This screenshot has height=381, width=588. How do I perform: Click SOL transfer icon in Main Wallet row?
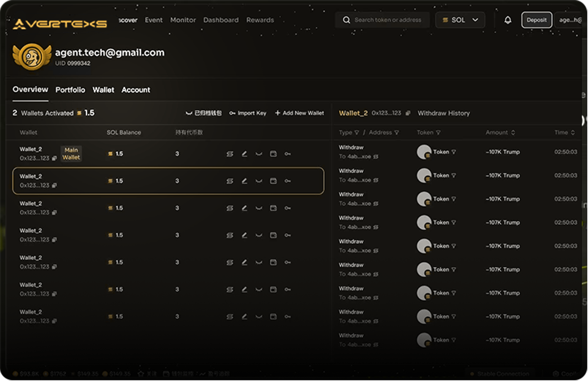[x=230, y=154]
